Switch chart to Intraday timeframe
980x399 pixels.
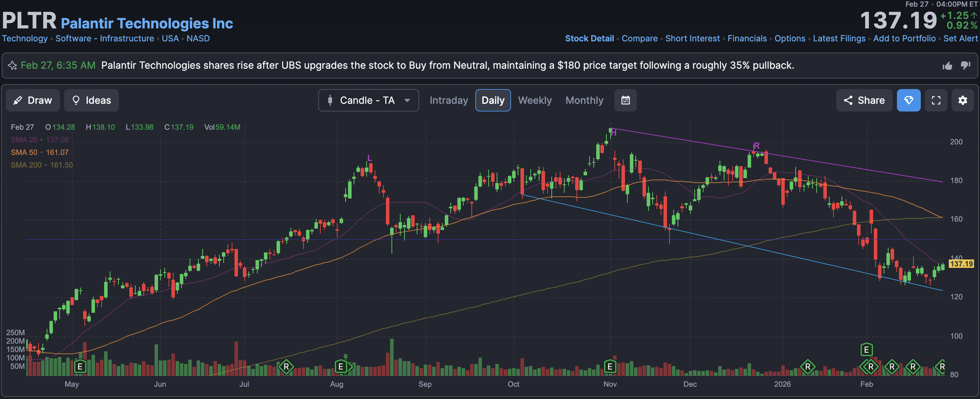[x=449, y=101]
